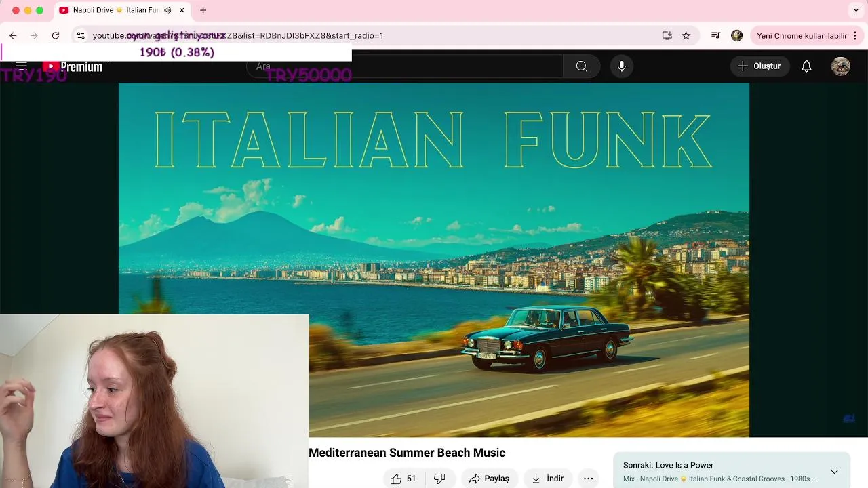Image resolution: width=868 pixels, height=488 pixels.
Task: Click the YouTube Ara search field
Action: [404, 66]
